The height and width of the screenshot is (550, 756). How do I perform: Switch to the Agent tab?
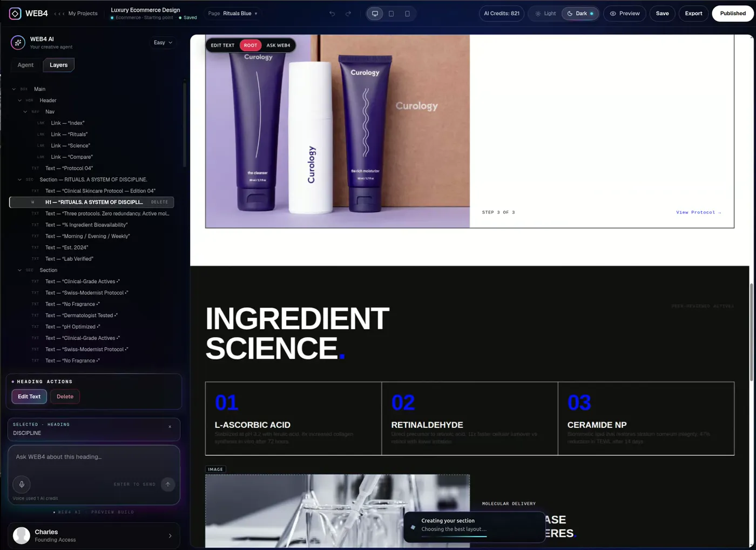click(x=25, y=65)
